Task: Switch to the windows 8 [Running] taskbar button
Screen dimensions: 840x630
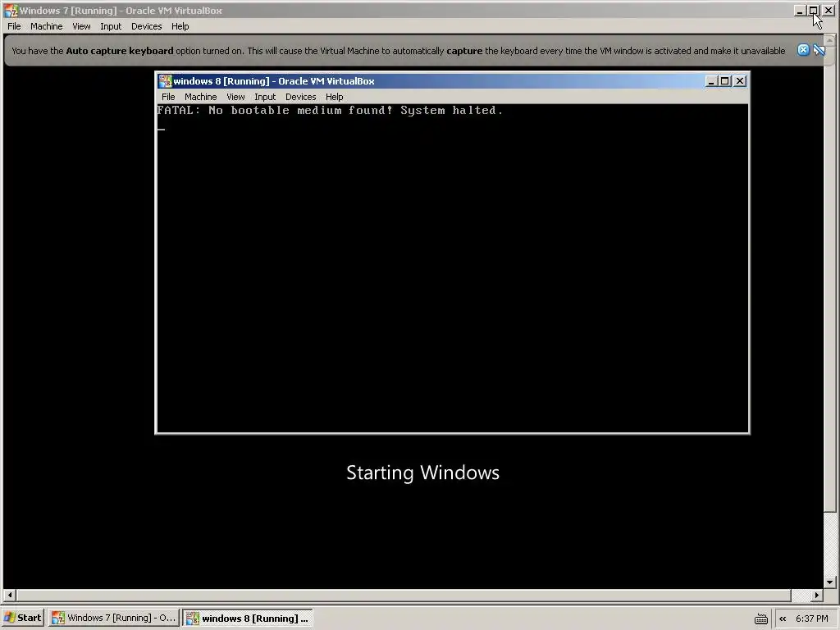Action: [x=248, y=618]
